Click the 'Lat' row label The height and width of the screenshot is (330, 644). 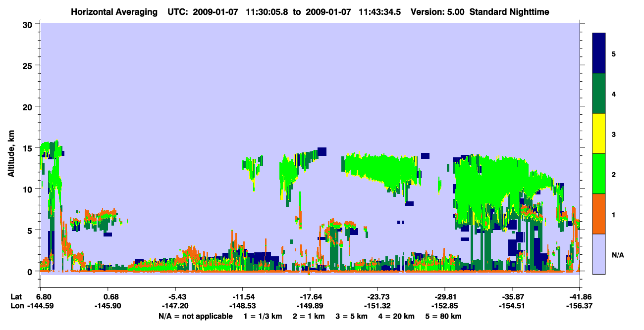pos(16,297)
